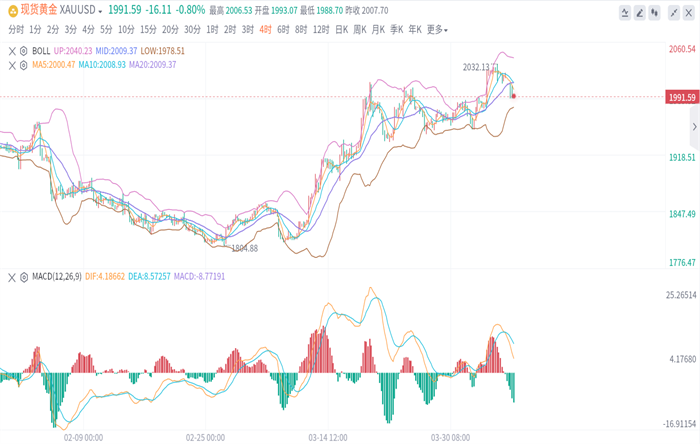The width and height of the screenshot is (700, 444).
Task: Click the current price label 1991.59 on axis
Action: (681, 97)
